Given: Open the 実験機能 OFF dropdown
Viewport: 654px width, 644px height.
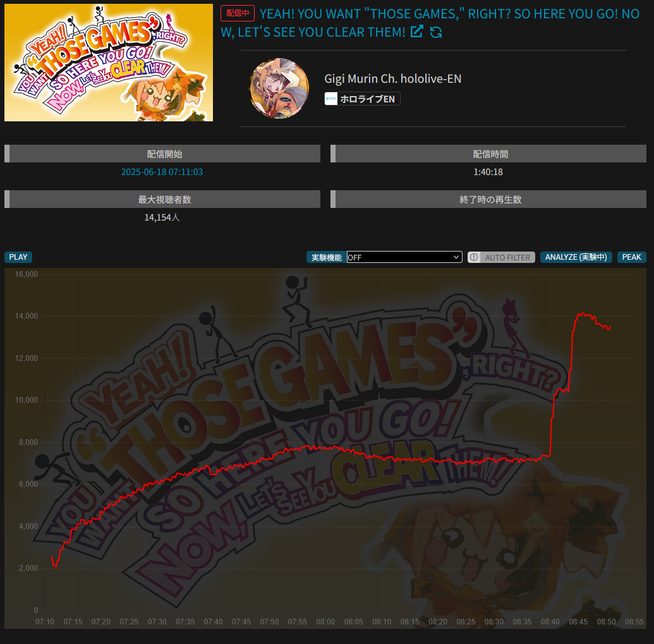Looking at the screenshot, I should click(x=404, y=257).
